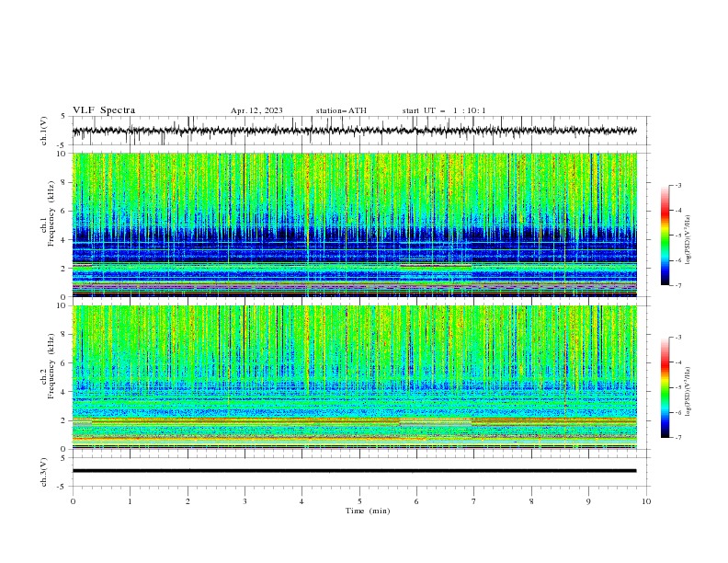Click time axis tick label "9"
The width and height of the screenshot is (728, 563).
[x=588, y=501]
